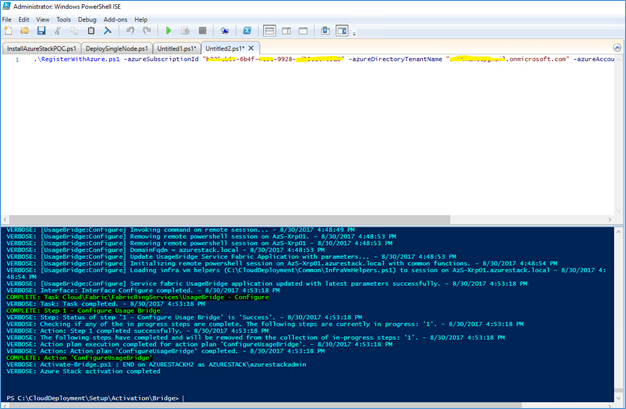Open the File menu
The image size is (626, 409).
(x=7, y=20)
